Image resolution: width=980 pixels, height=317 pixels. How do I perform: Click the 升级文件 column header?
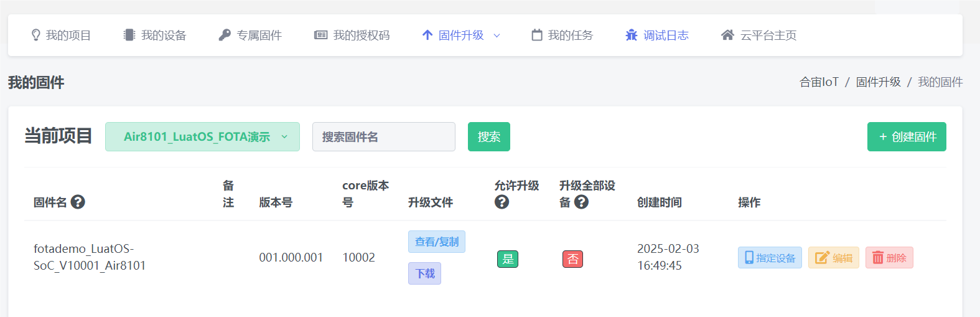pos(431,202)
